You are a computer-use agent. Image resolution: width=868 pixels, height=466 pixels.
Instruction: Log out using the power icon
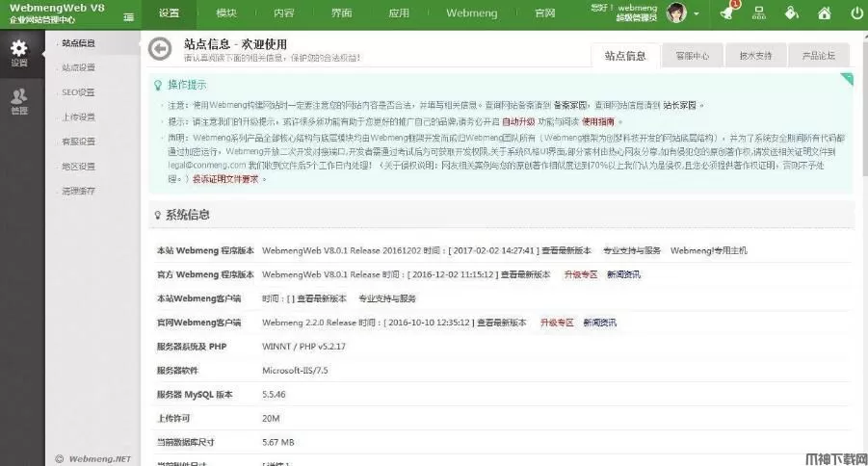pos(856,13)
